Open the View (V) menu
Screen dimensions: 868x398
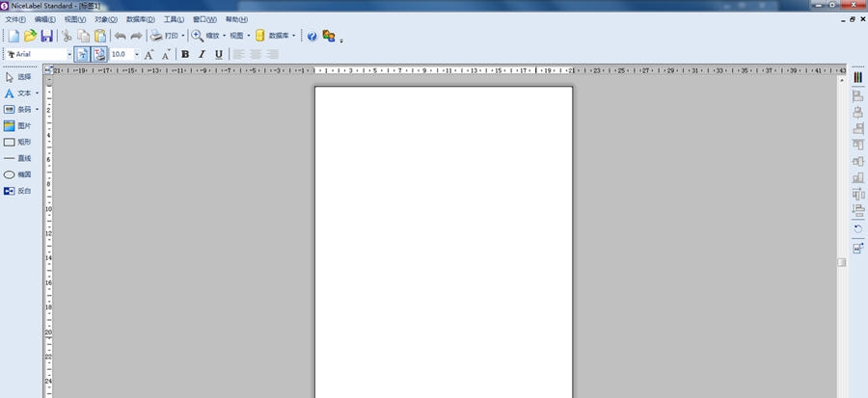[x=74, y=19]
